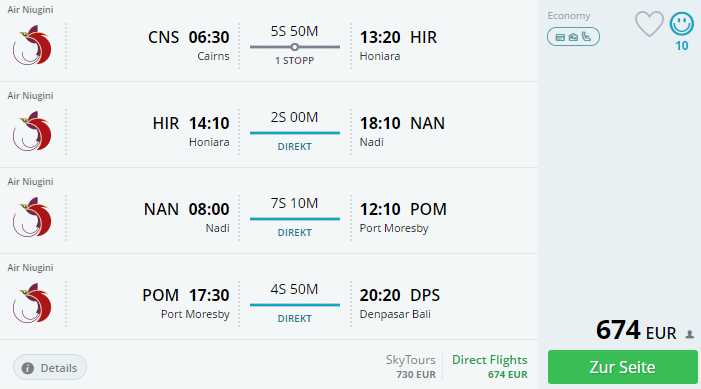Click the info icon in Details button
The width and height of the screenshot is (701, 389).
point(27,368)
